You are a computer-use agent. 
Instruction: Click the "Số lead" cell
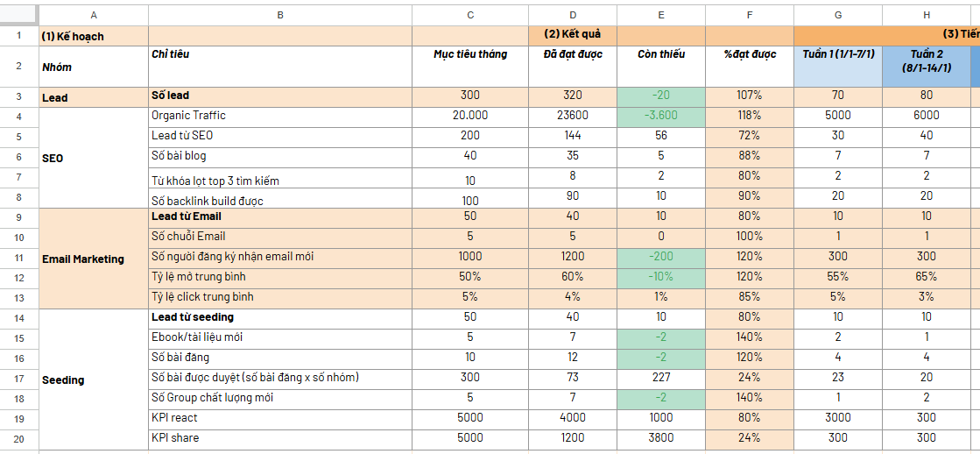coord(171,96)
